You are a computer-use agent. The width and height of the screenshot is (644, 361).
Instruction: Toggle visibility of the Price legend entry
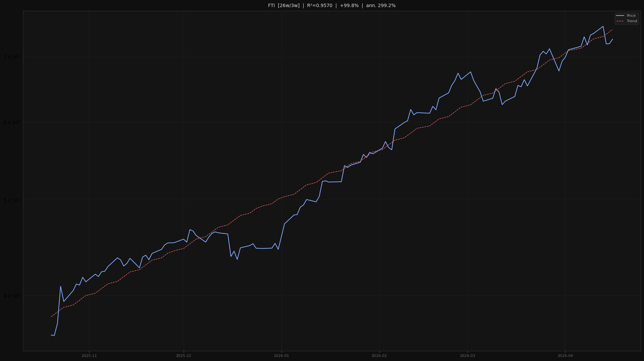[631, 16]
